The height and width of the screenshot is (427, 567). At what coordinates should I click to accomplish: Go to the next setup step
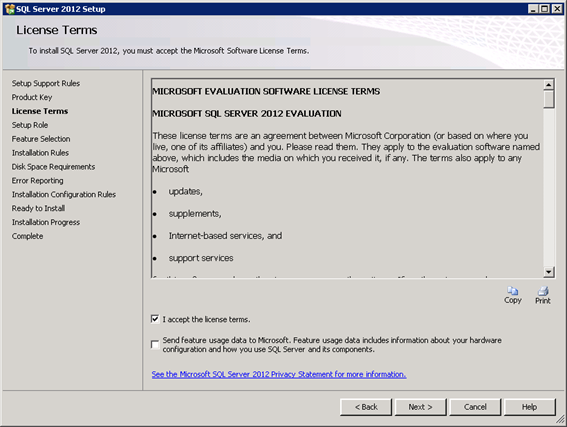pos(421,407)
